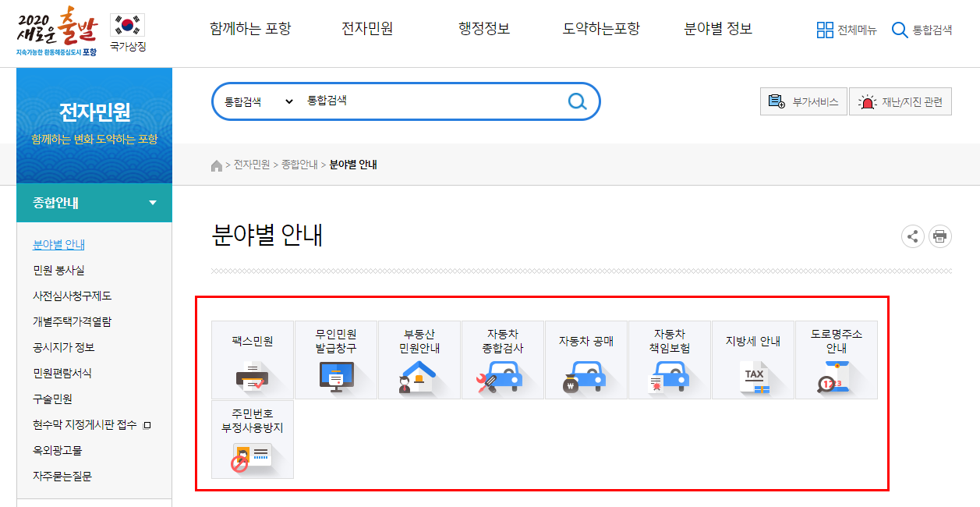
Task: Open 재난/지진 관련 siren button
Action: 900,101
